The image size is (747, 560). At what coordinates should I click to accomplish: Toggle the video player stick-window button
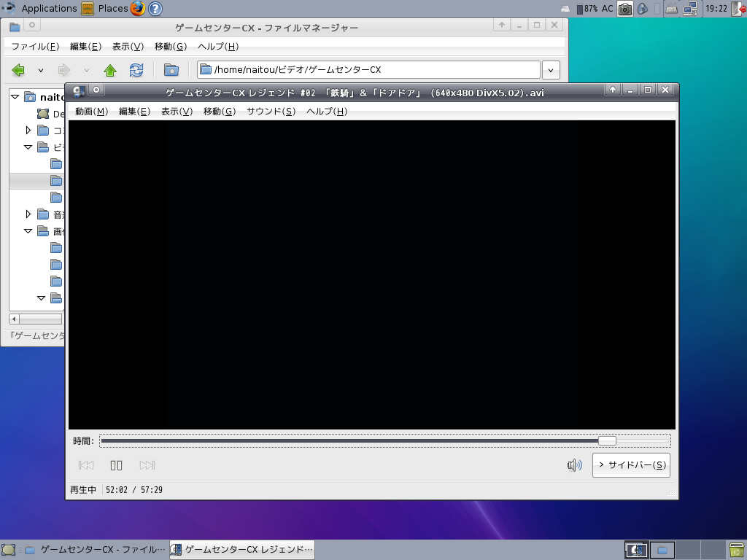(96, 90)
